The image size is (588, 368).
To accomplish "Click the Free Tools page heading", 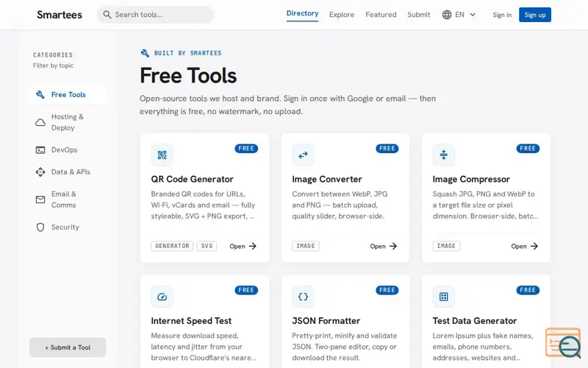I will (x=188, y=76).
